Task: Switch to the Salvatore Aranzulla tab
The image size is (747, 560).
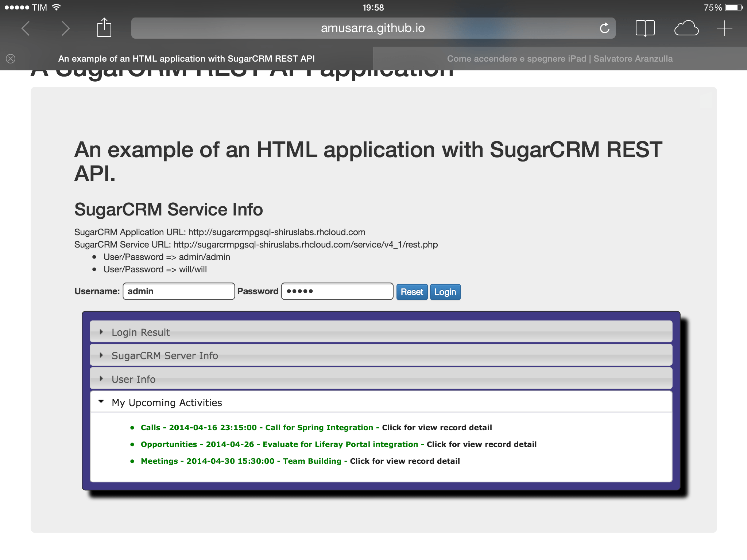Action: (x=560, y=59)
